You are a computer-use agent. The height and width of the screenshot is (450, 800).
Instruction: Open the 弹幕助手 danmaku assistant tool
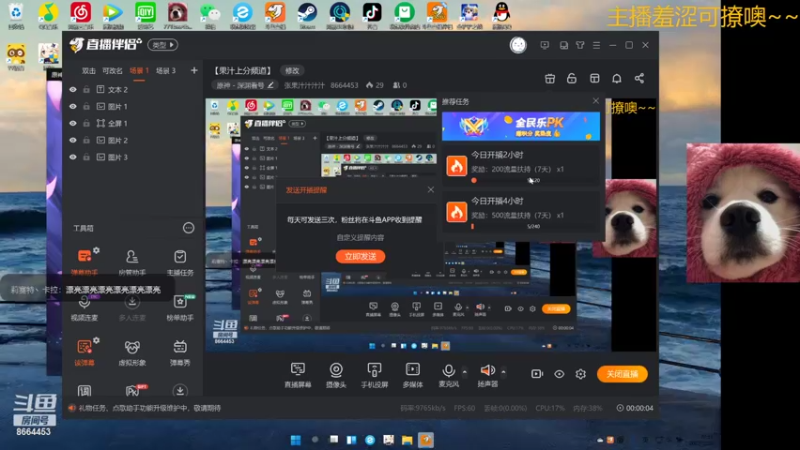pos(85,261)
